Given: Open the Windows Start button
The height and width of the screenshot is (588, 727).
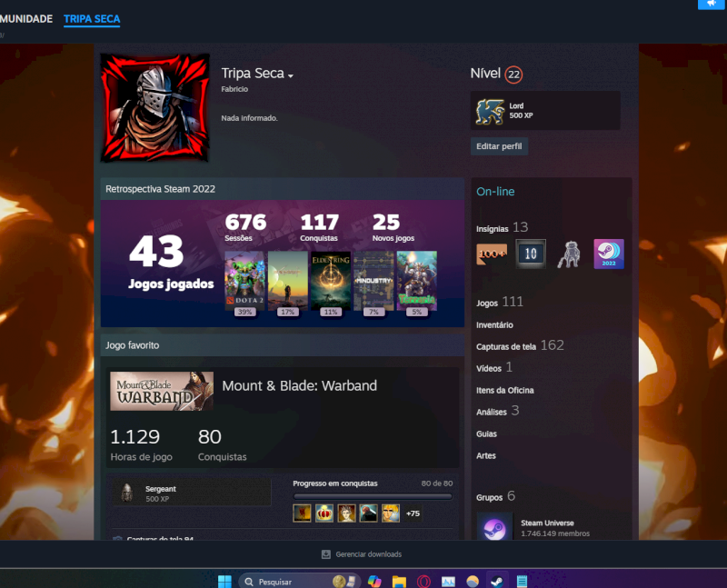Looking at the screenshot, I should (224, 582).
